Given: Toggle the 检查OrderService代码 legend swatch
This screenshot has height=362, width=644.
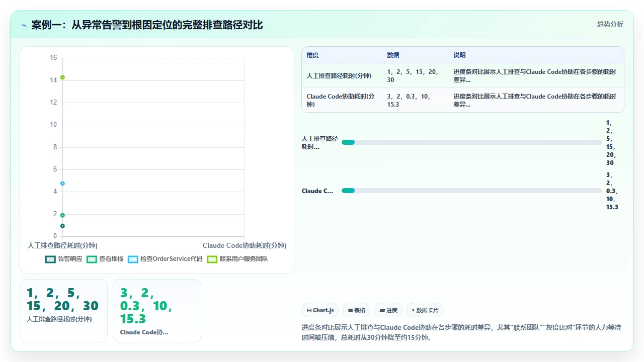Looking at the screenshot, I should pos(133,259).
